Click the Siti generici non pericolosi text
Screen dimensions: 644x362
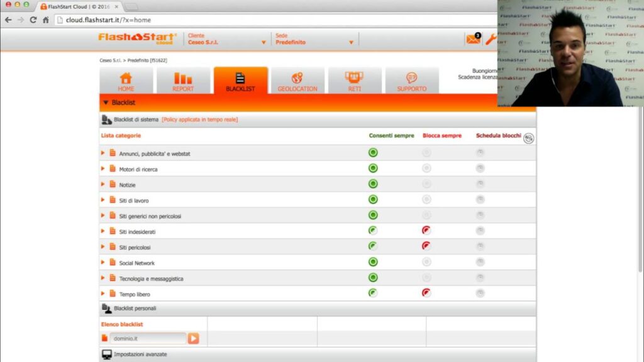point(150,216)
